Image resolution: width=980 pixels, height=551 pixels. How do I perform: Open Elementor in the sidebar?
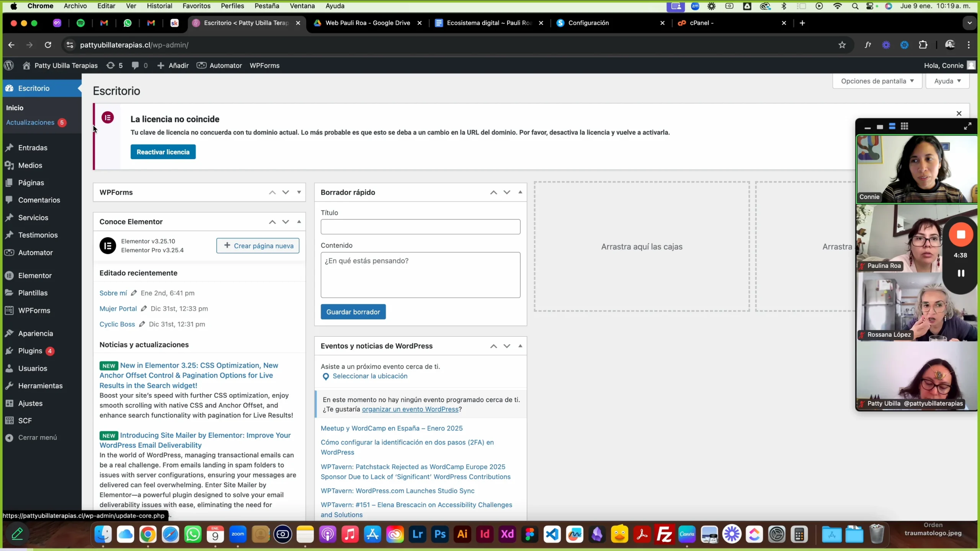click(x=35, y=275)
